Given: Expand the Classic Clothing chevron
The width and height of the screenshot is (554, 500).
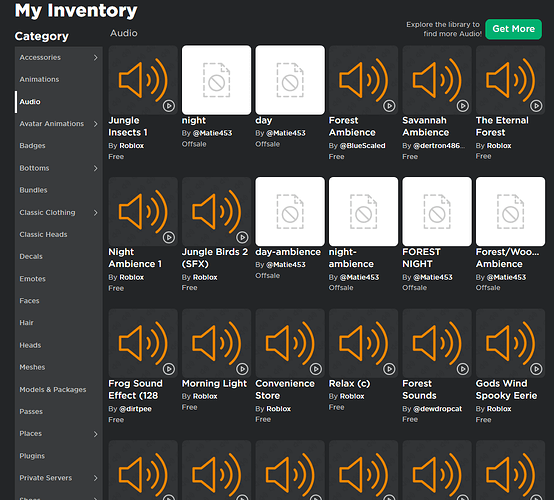Looking at the screenshot, I should (x=95, y=212).
